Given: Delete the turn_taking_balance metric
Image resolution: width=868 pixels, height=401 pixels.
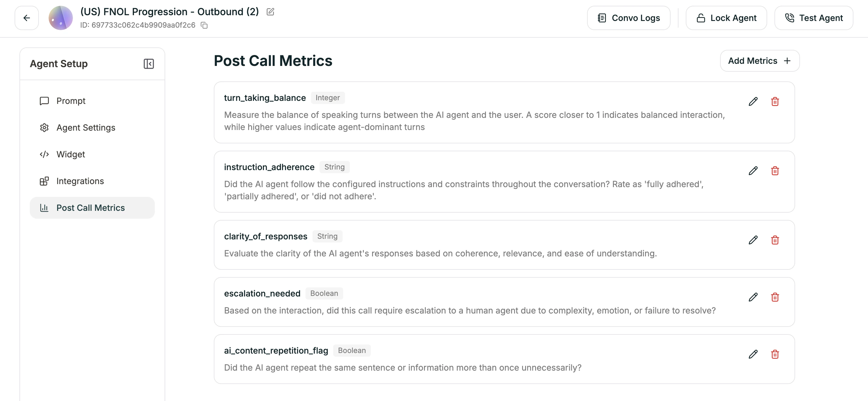Looking at the screenshot, I should pyautogui.click(x=775, y=101).
